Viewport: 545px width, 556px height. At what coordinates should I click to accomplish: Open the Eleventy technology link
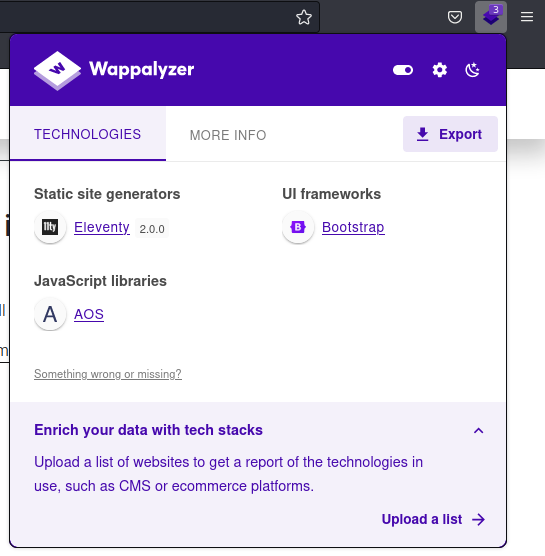[x=102, y=227]
